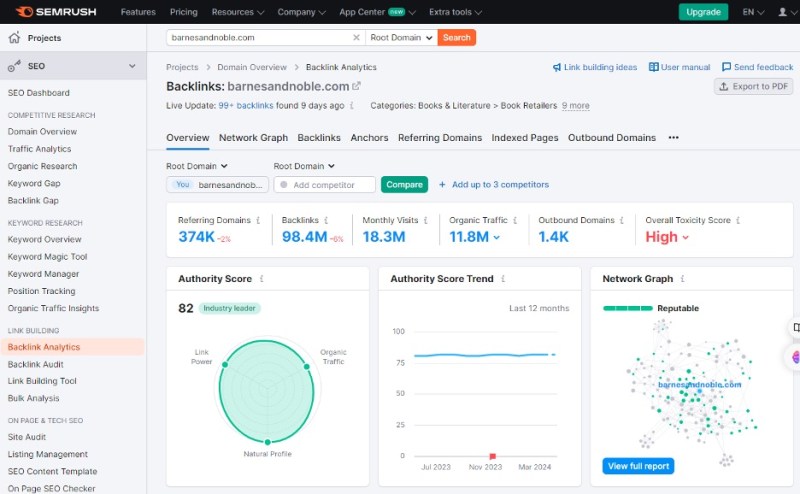
Task: Open Backlink Audit in sidebar
Action: [x=36, y=364]
